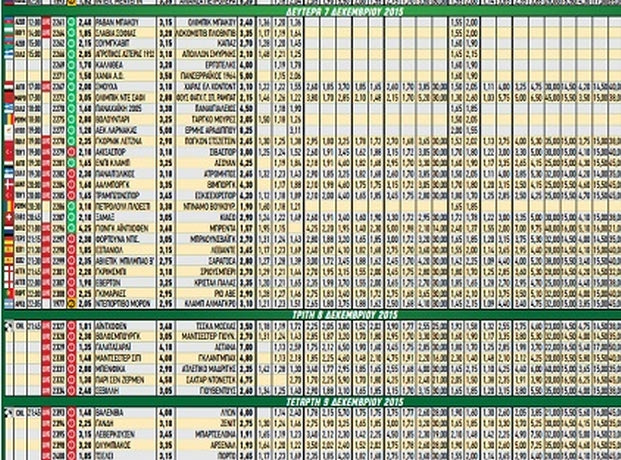Click the football icon in the ΤΡΙΤΗ 8 section

(8, 326)
